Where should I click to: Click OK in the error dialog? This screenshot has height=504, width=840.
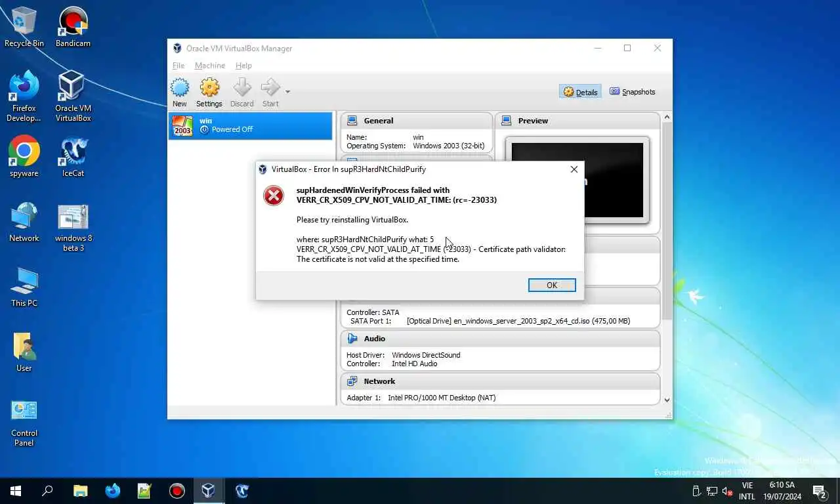[552, 285]
